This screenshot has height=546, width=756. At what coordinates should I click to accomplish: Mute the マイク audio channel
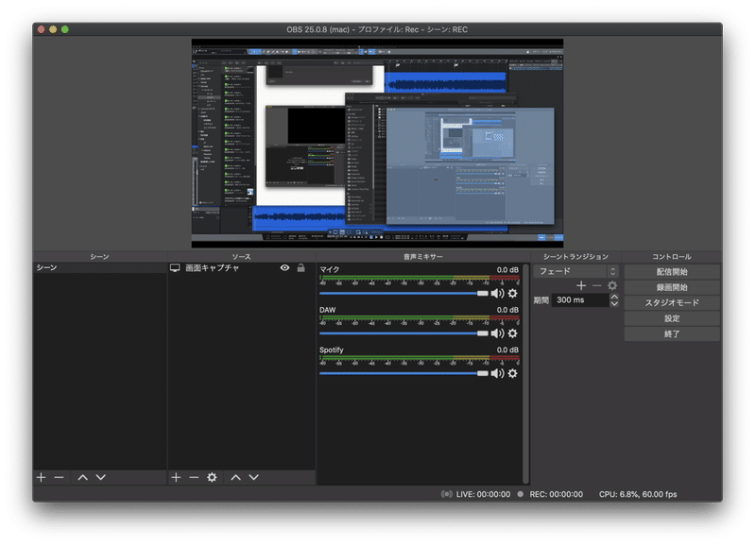[497, 293]
